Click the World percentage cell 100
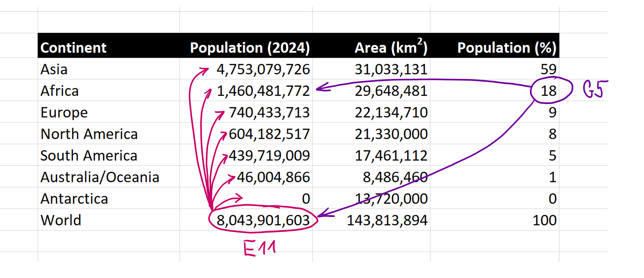This screenshot has height=278, width=644. tap(544, 220)
